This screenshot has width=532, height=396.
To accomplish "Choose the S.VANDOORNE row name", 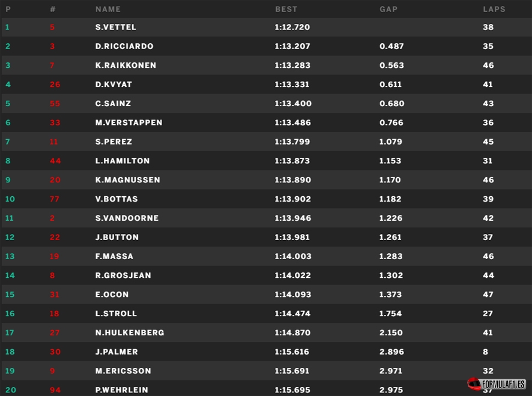I will (127, 218).
